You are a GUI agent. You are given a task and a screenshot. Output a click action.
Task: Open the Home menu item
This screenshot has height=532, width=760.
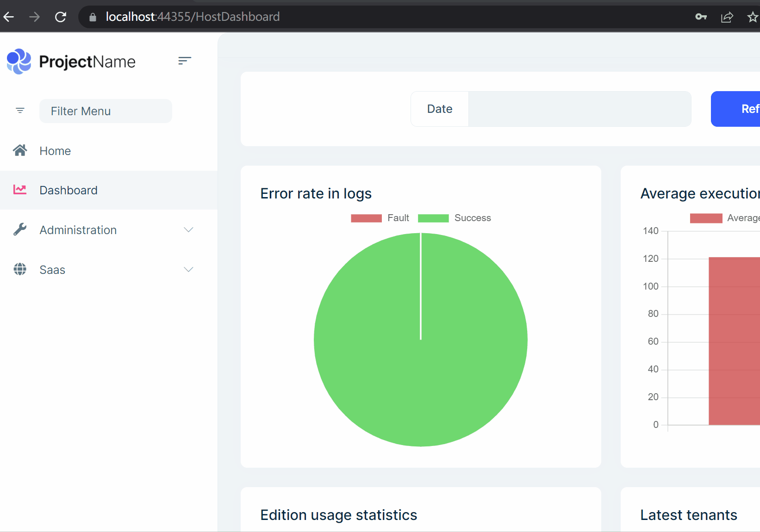click(x=109, y=151)
